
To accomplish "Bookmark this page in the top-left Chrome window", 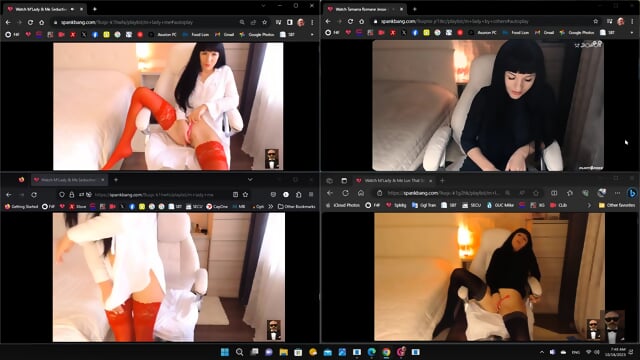I will click(264, 22).
